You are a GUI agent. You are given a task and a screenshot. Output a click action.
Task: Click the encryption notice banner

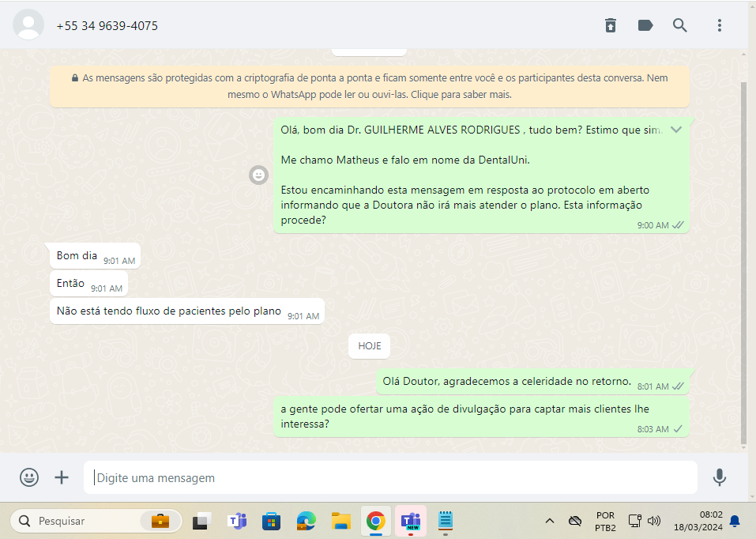pos(370,86)
